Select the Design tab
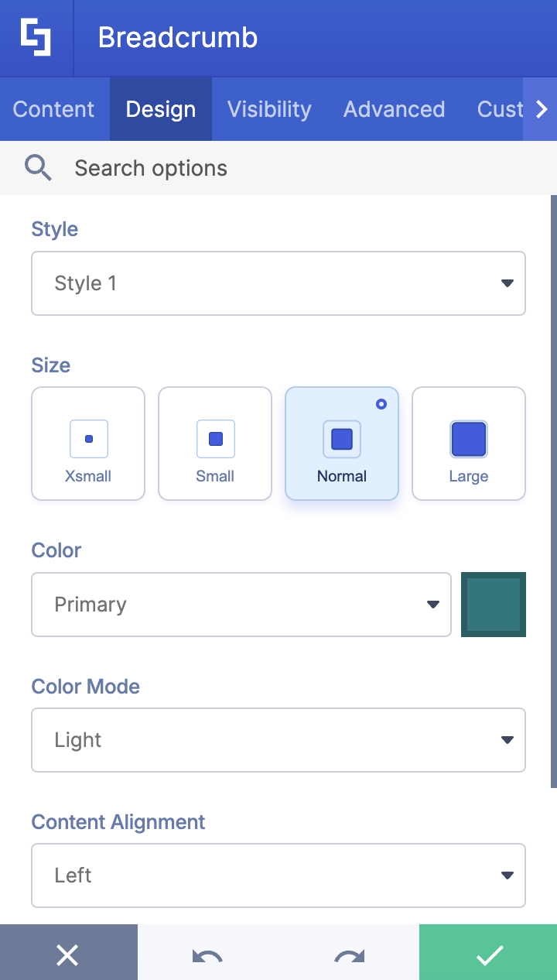Image resolution: width=557 pixels, height=980 pixels. tap(160, 108)
